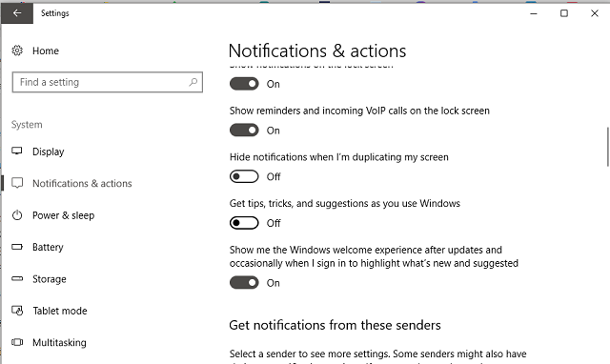The width and height of the screenshot is (610, 364).
Task: Open Power & sleep settings
Action: 64,215
